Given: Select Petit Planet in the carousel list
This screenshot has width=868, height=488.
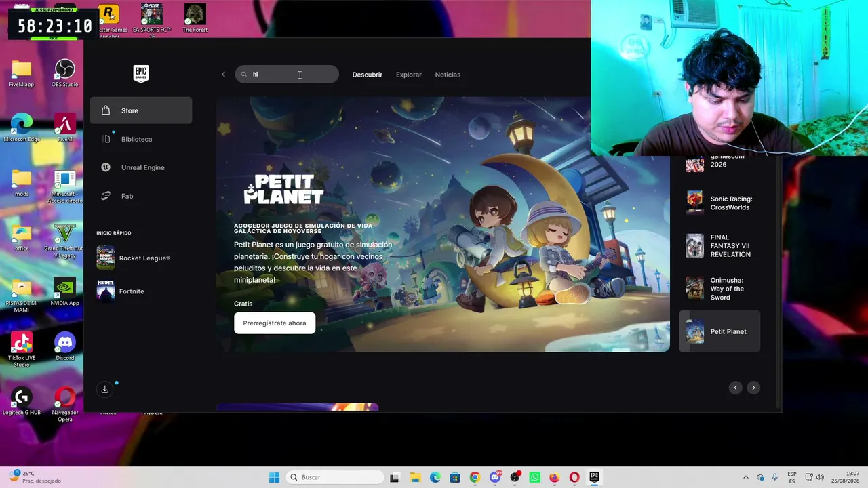Looking at the screenshot, I should [719, 331].
